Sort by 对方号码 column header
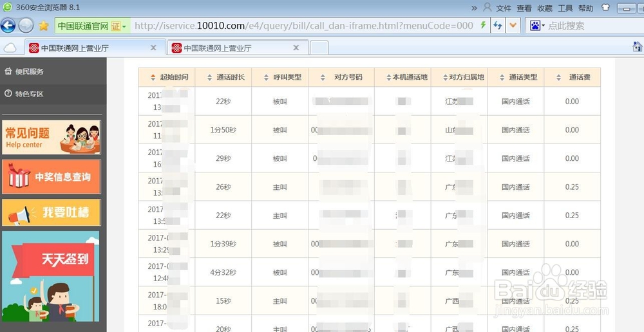Image resolution: width=644 pixels, height=332 pixels. pyautogui.click(x=341, y=77)
